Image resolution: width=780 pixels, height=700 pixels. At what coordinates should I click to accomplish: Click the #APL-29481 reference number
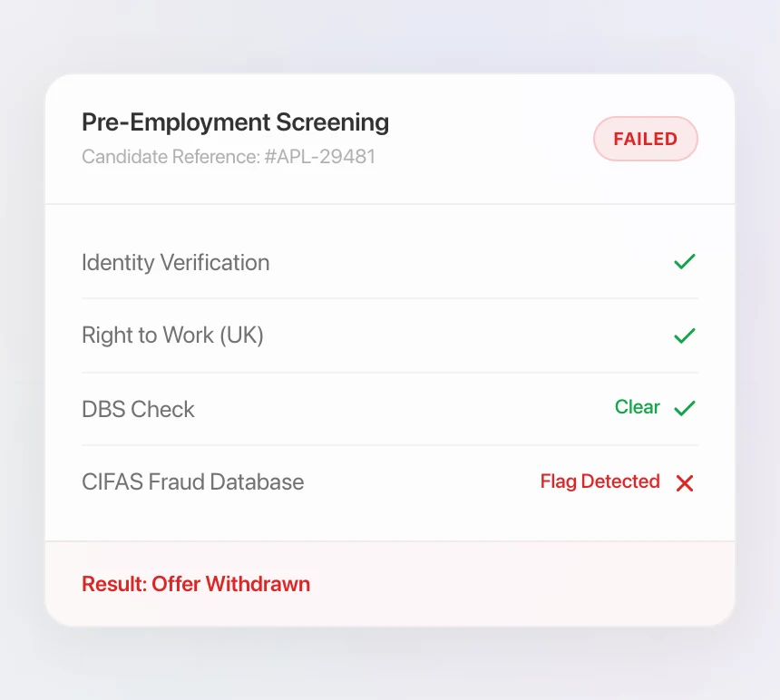click(x=320, y=157)
